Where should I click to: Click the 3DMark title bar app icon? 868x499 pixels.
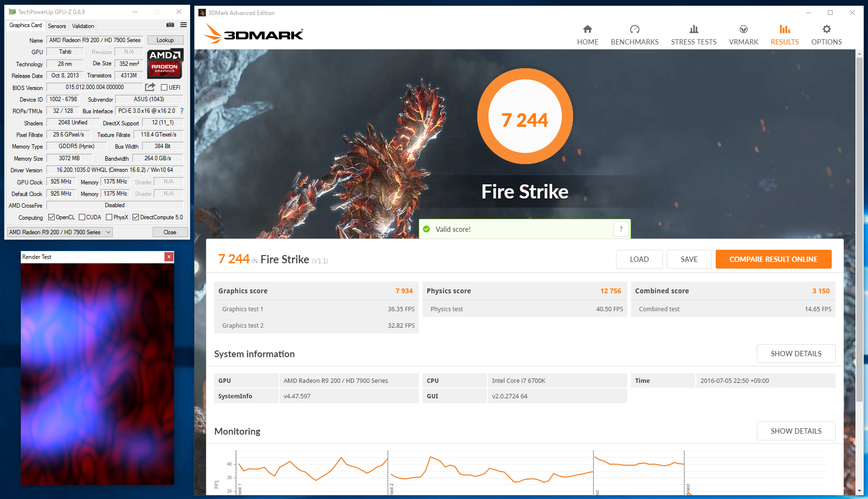202,13
